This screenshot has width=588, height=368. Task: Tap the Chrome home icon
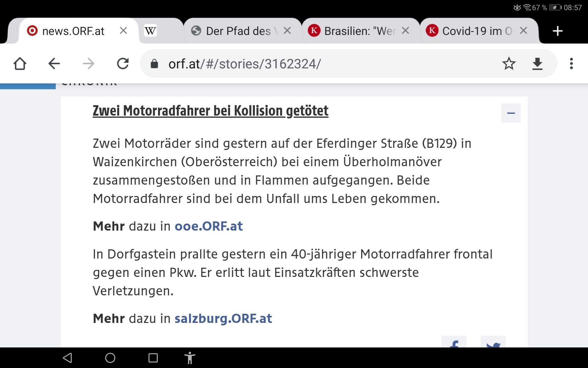20,64
